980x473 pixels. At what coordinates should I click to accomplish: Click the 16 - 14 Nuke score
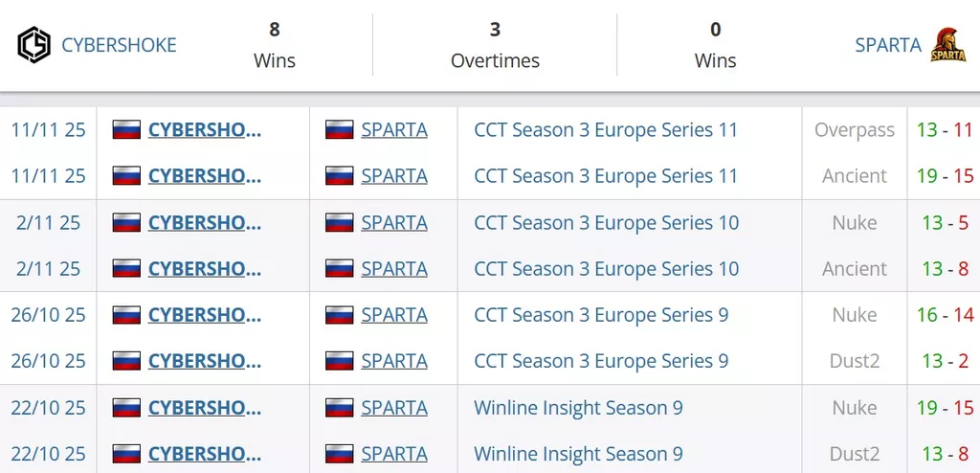[944, 315]
